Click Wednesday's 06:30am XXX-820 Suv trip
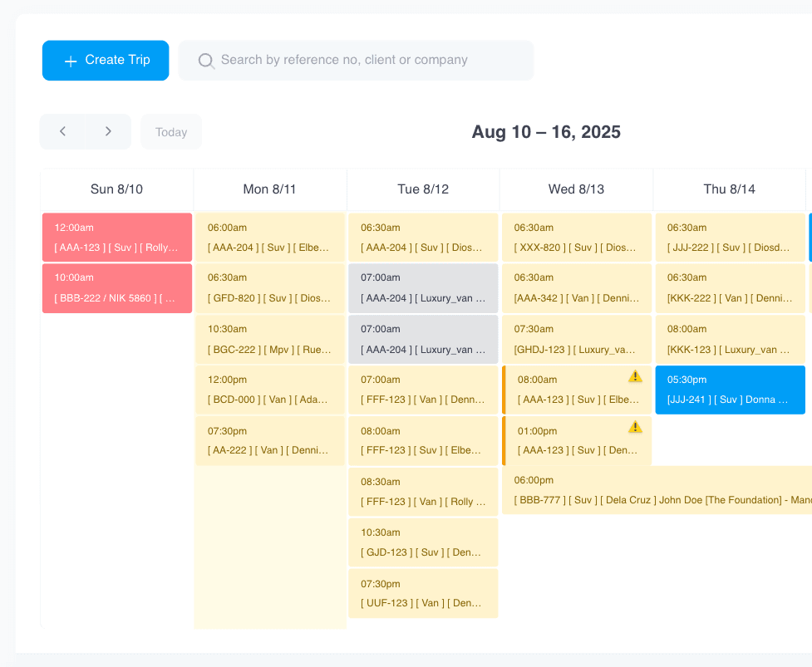The height and width of the screenshot is (667, 812). 576,237
